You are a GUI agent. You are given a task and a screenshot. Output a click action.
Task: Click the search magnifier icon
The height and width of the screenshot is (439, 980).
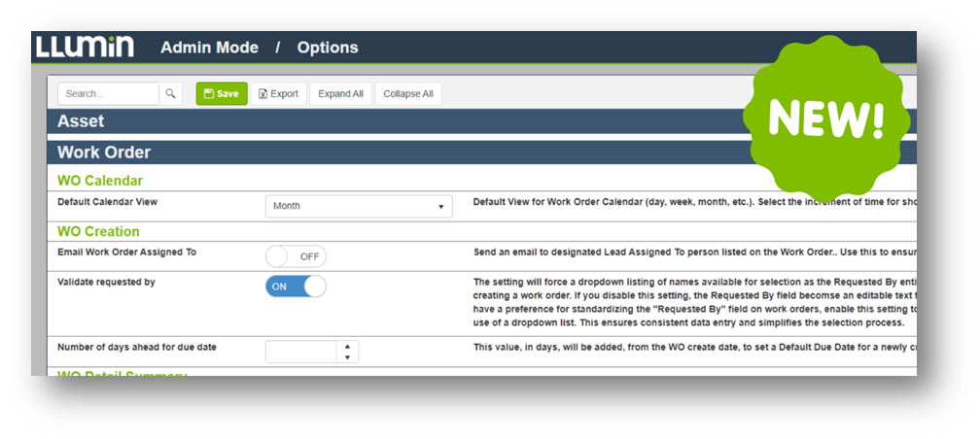click(x=170, y=93)
